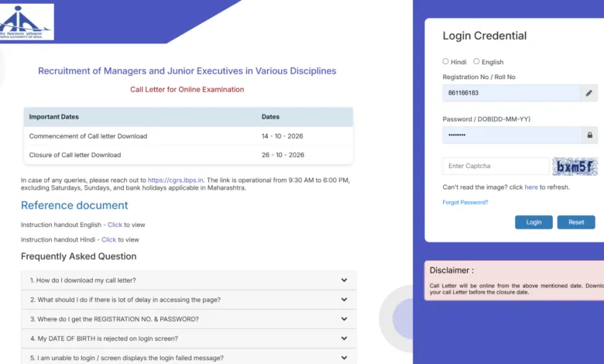Click the '26 - 10 - 2026' date cell
Screen dimensions: 604x364
[x=283, y=155]
